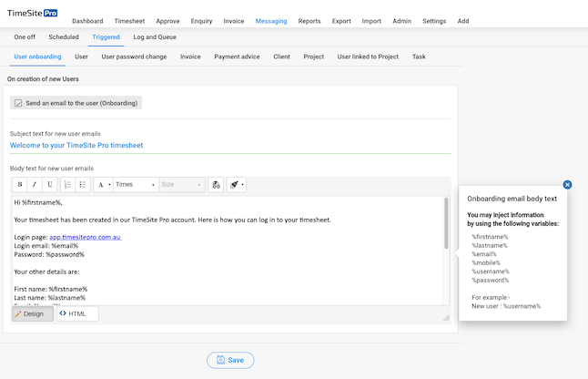Open the Messaging menu
588x379 pixels.
[271, 21]
